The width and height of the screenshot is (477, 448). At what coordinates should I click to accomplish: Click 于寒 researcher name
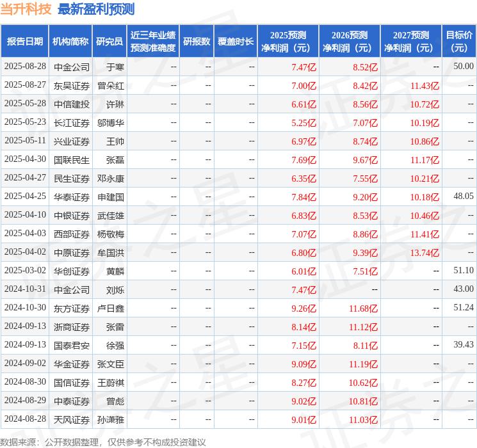click(x=115, y=67)
